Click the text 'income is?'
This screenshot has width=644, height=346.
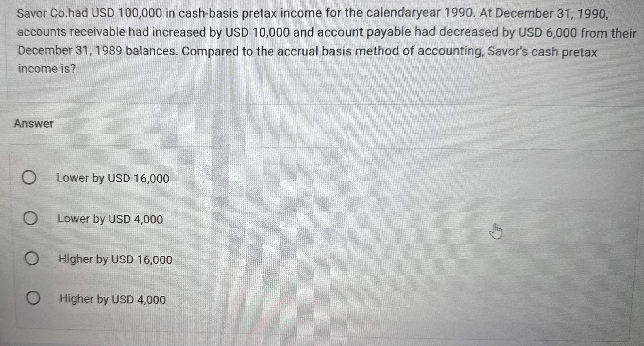click(46, 69)
